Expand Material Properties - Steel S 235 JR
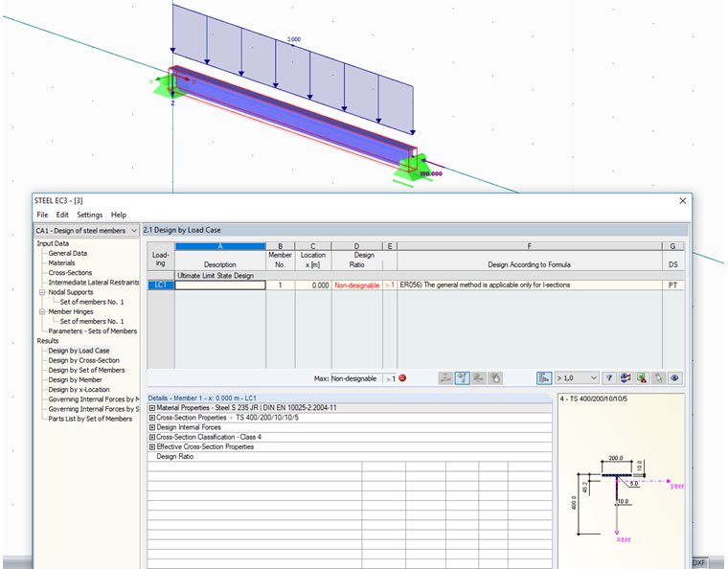 151,408
